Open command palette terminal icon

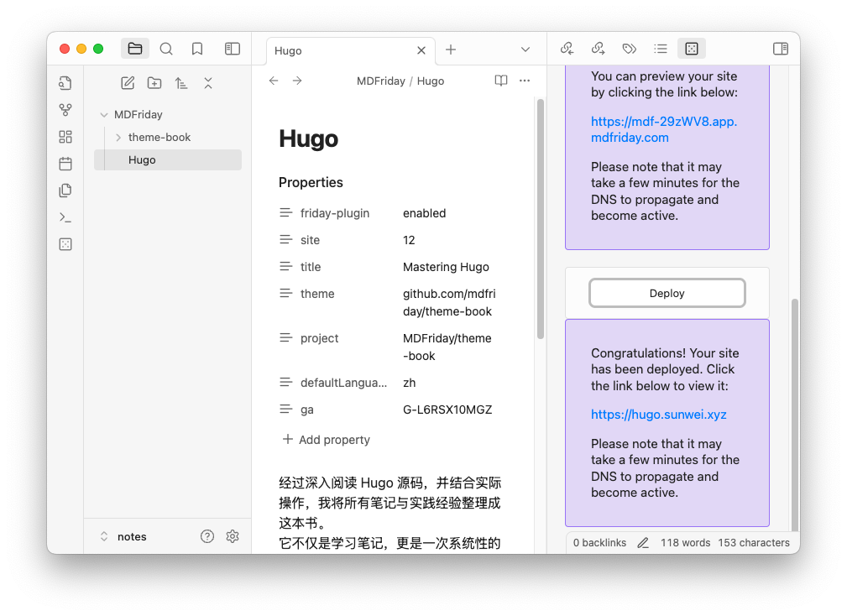pos(65,217)
